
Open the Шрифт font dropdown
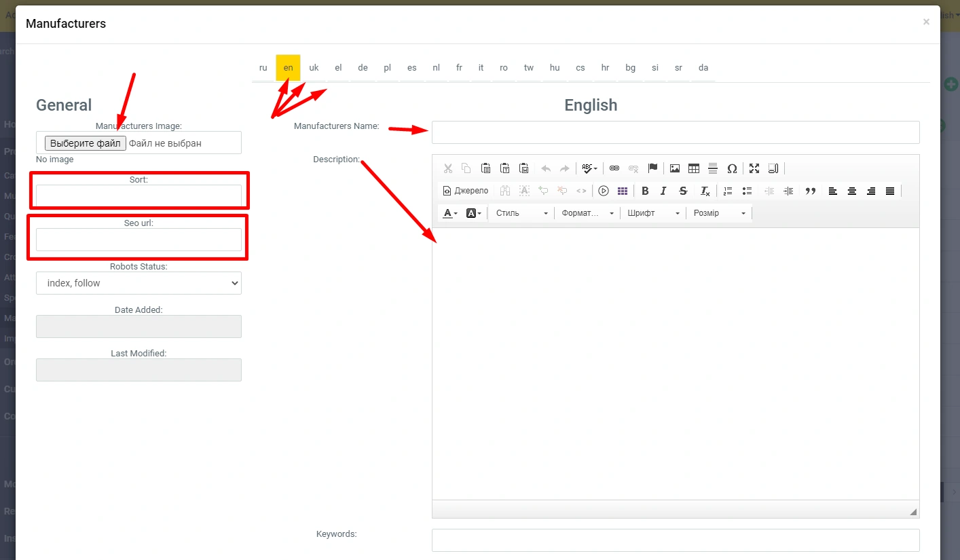(653, 213)
